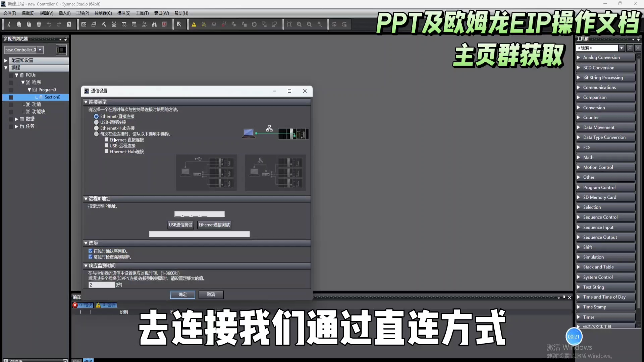Screen dimensions: 644x362
Task: Click the 100% zoom reset icon
Action: pyautogui.click(x=319, y=24)
